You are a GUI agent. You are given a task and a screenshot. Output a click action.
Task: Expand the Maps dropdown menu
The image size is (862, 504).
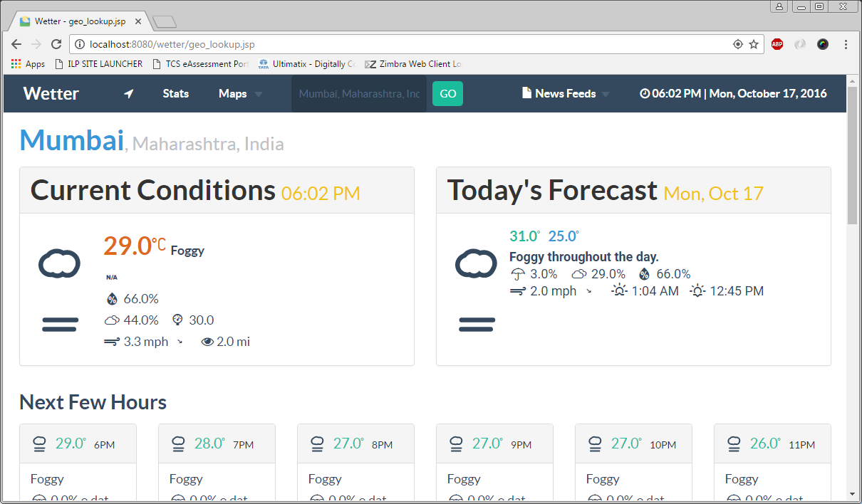click(240, 93)
